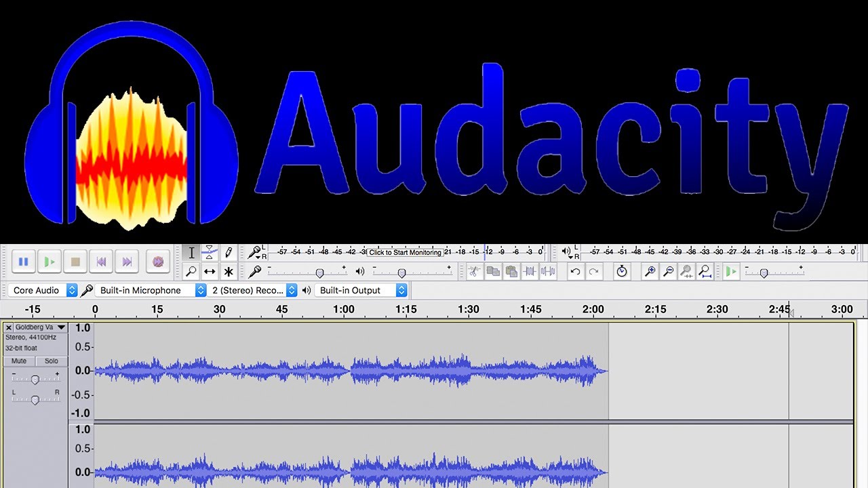The image size is (868, 488).
Task: Click the Trim audio icon
Action: coord(530,272)
